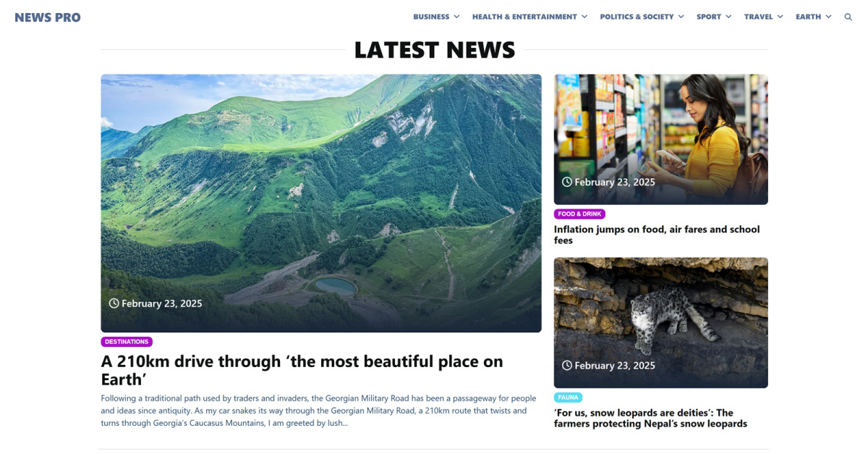This screenshot has height=454, width=868.
Task: Read the 210km drive article headline
Action: click(302, 370)
